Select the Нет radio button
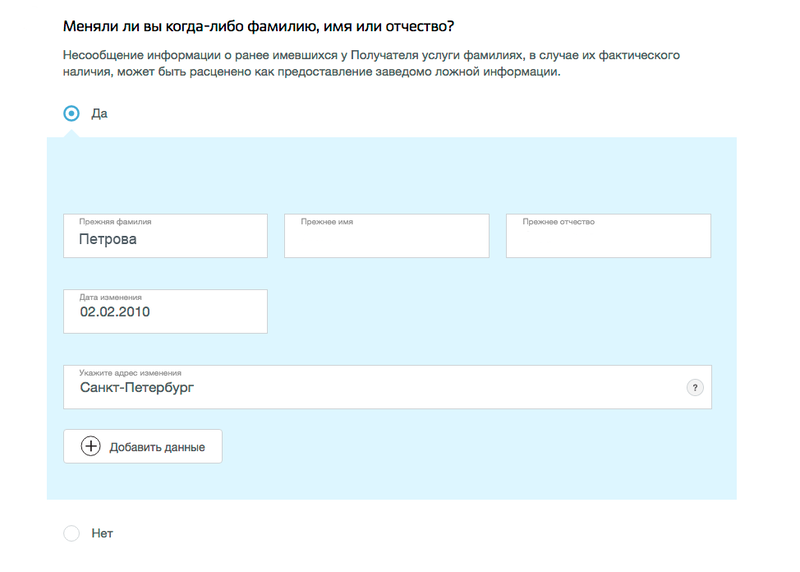Image resolution: width=800 pixels, height=572 pixels. (x=71, y=533)
